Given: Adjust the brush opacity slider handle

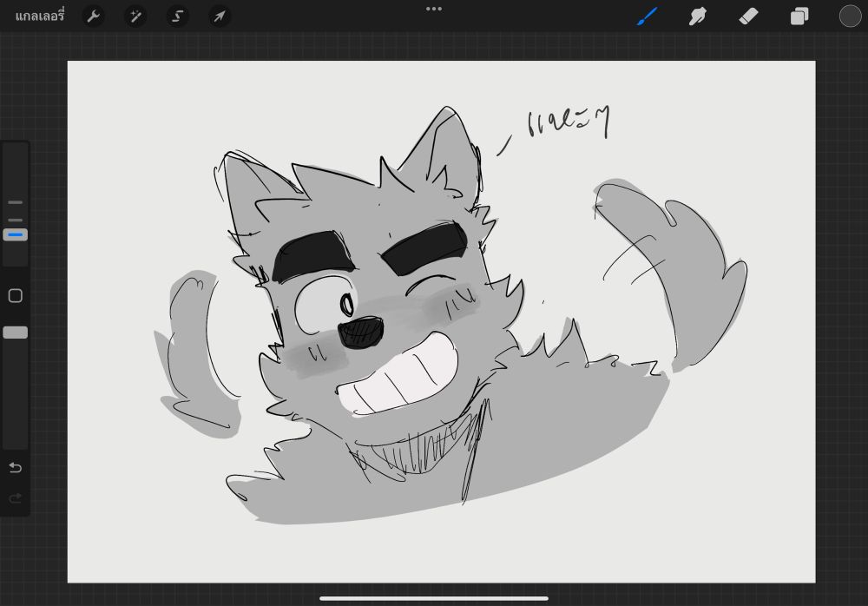Looking at the screenshot, I should (x=16, y=333).
